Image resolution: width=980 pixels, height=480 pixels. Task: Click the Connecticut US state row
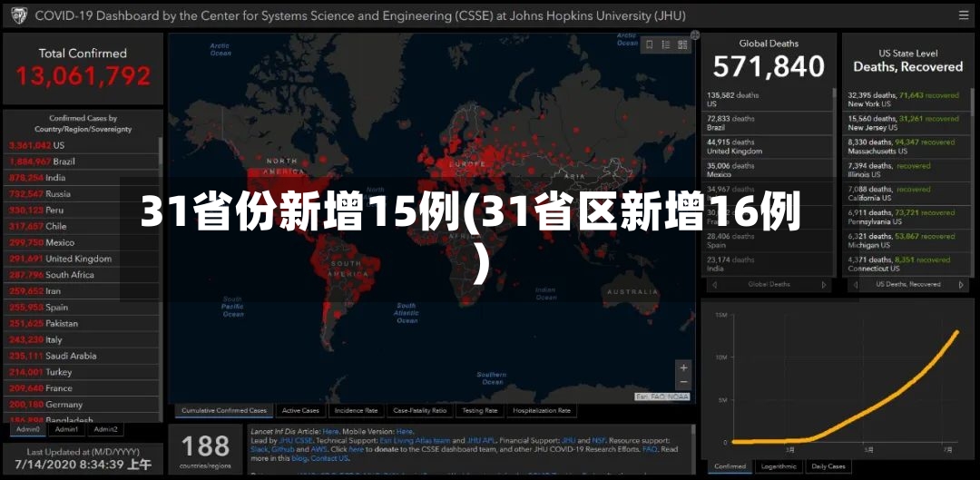click(905, 264)
